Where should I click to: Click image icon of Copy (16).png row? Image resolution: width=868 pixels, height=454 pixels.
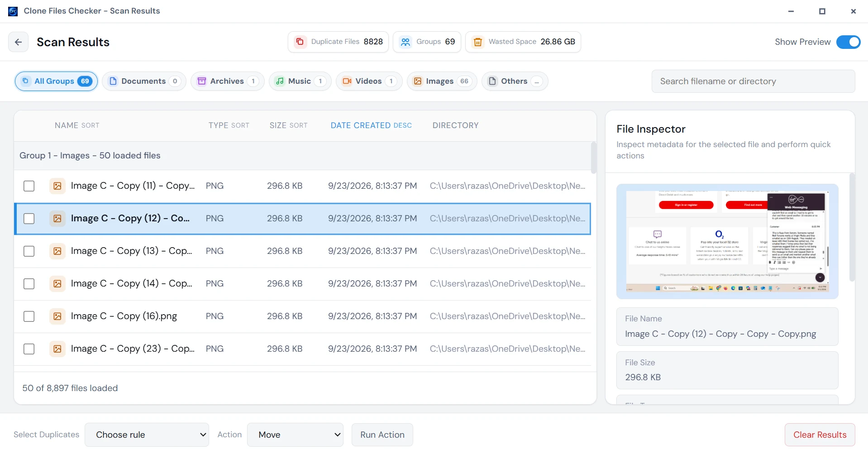tap(57, 316)
